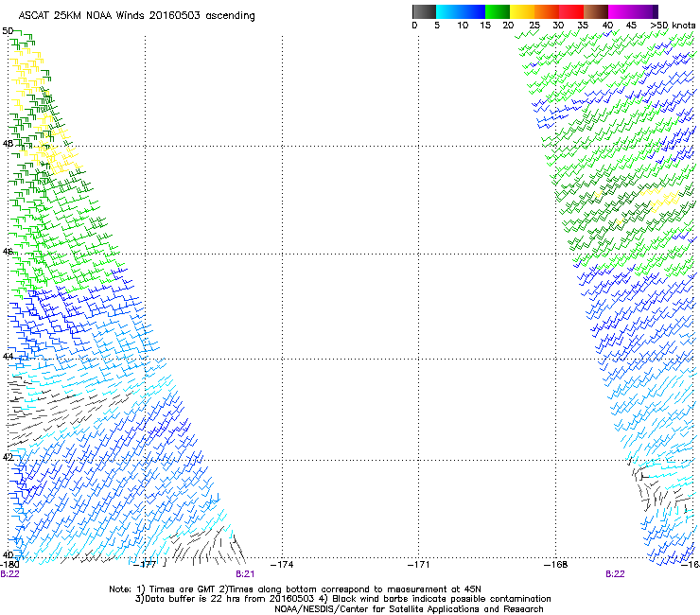Click the '-168' longitude axis label
700x615 pixels.
click(x=556, y=565)
